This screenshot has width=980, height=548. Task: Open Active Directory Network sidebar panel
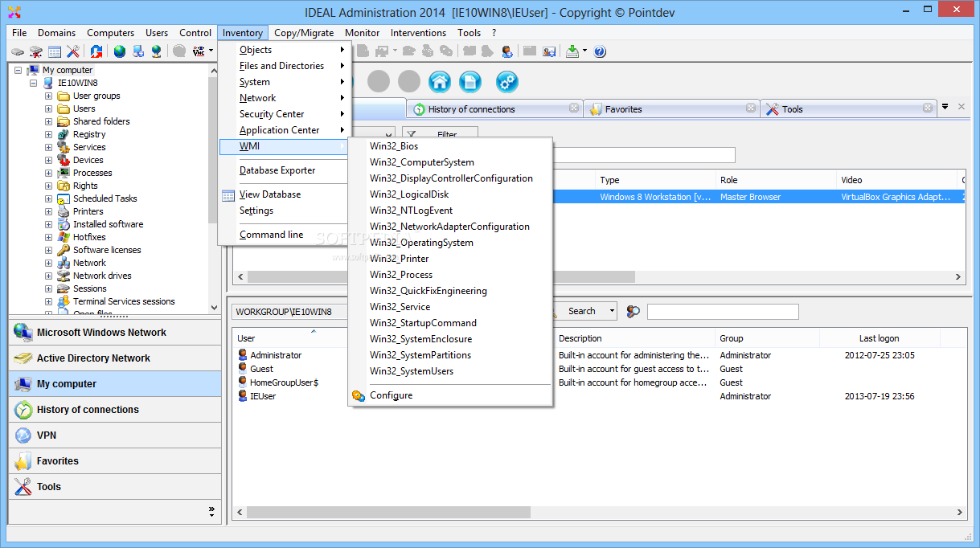point(115,358)
